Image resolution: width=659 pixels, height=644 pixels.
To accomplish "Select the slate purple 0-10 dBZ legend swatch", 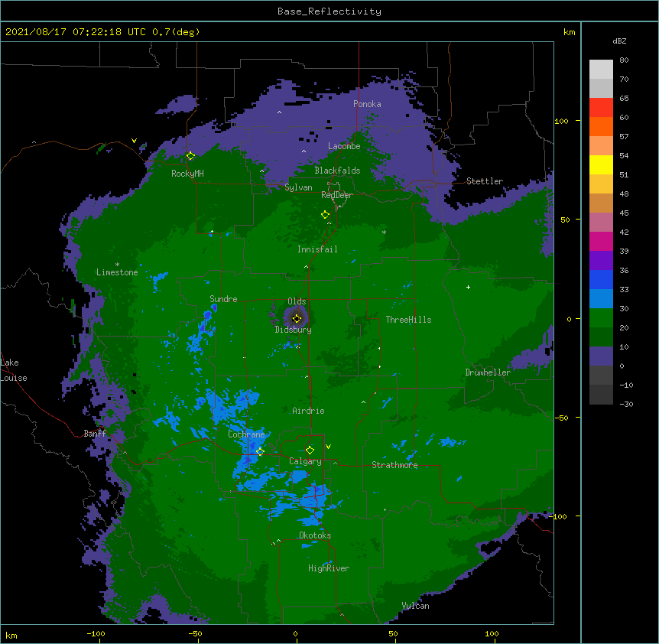I will tap(601, 356).
